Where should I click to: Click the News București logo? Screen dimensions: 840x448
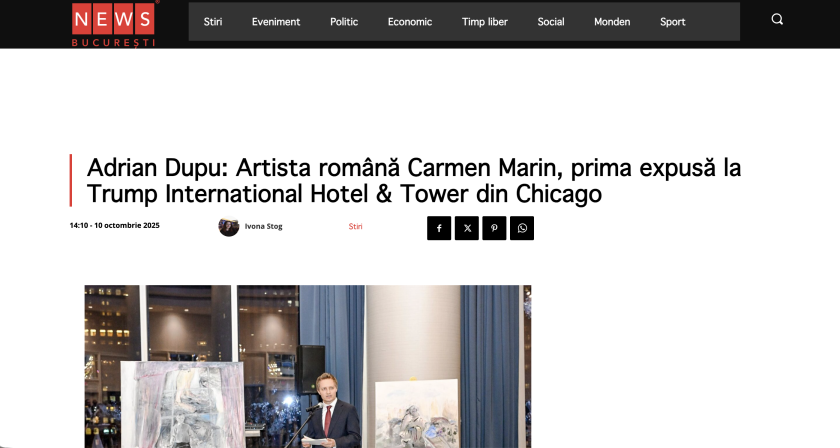tap(113, 23)
